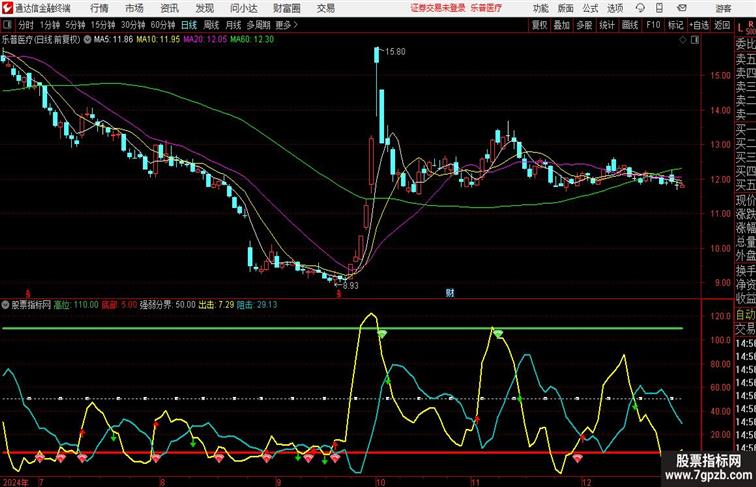Open the MA indicator dropdown beside 乐普医疗

coord(87,40)
